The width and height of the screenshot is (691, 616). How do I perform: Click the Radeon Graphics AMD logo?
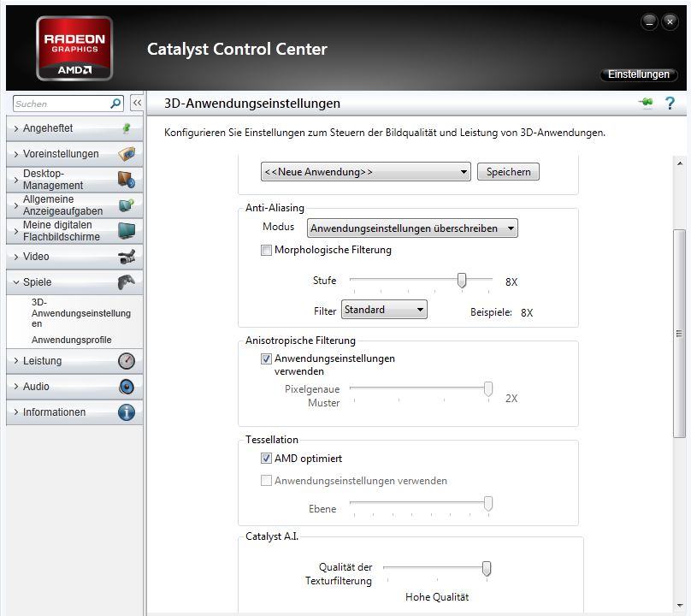point(74,49)
